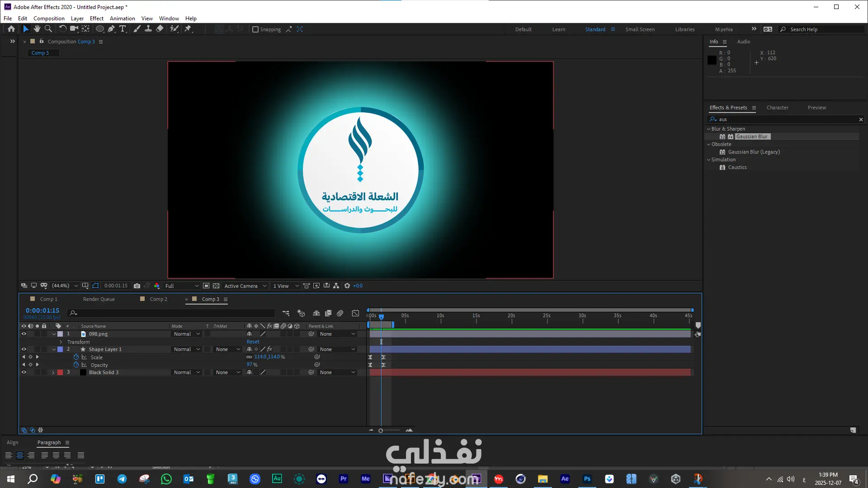This screenshot has height=488, width=868.
Task: Click the red label color of Black Solid 3
Action: (60, 373)
